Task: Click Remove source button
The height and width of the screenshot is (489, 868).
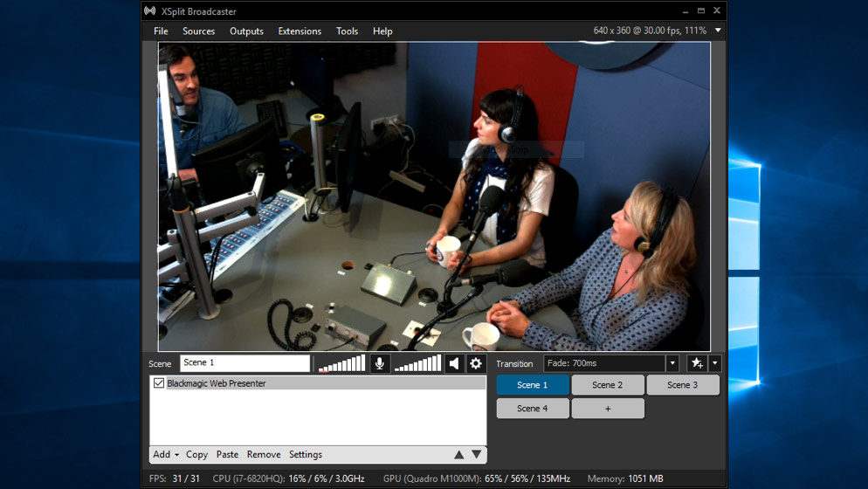Action: 264,454
